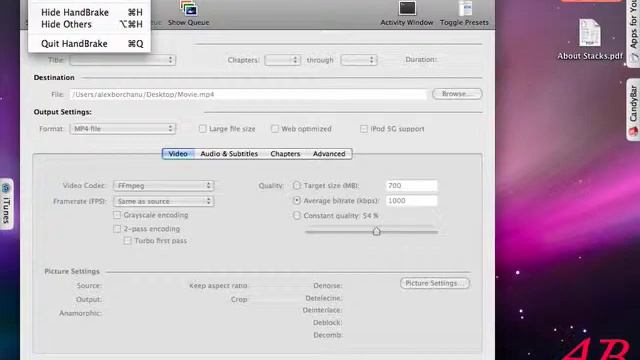Choose Hide Others from the menu
Screen dimensions: 640x360
89,24
